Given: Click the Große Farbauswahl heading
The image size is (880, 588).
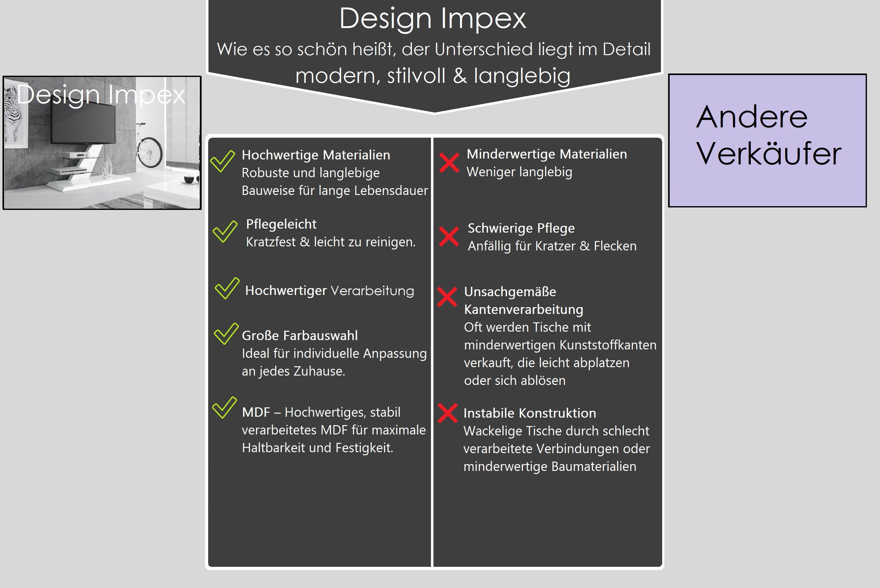Looking at the screenshot, I should point(299,335).
